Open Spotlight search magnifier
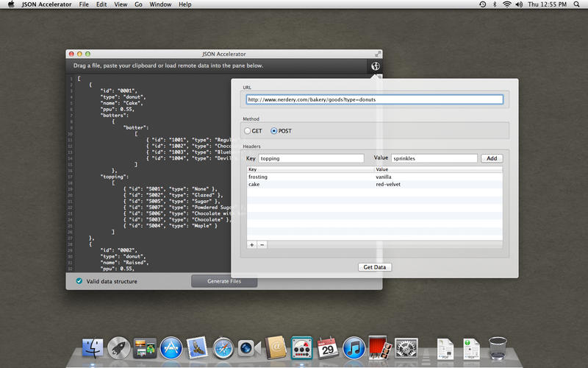 pos(576,4)
